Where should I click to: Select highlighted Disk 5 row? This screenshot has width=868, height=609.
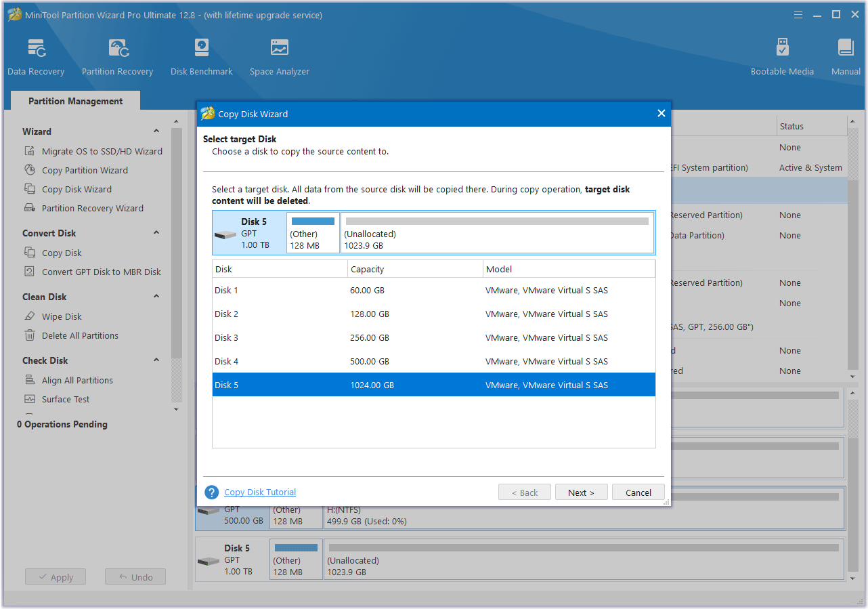click(434, 385)
